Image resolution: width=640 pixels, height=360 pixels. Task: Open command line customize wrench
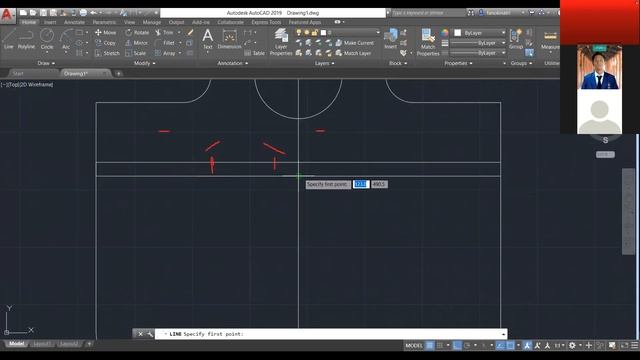tap(150, 334)
